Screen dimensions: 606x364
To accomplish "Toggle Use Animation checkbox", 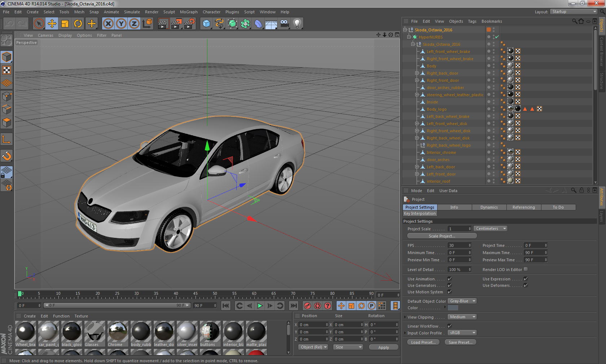I will pos(449,279).
